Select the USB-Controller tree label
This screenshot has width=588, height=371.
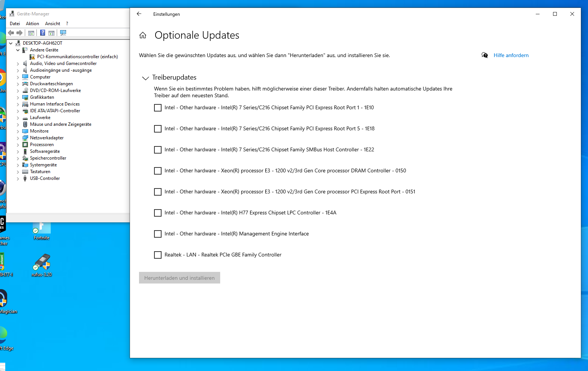point(45,178)
